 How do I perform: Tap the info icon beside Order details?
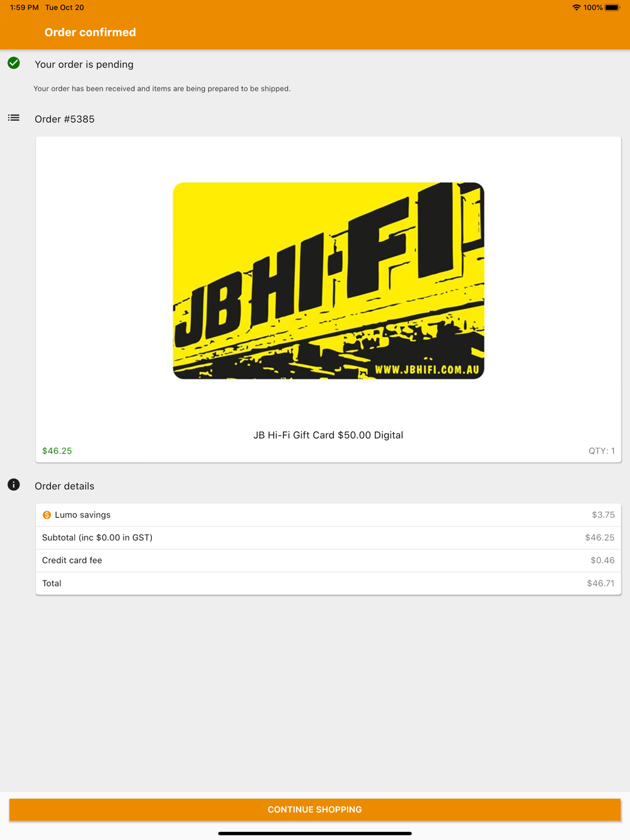point(14,484)
